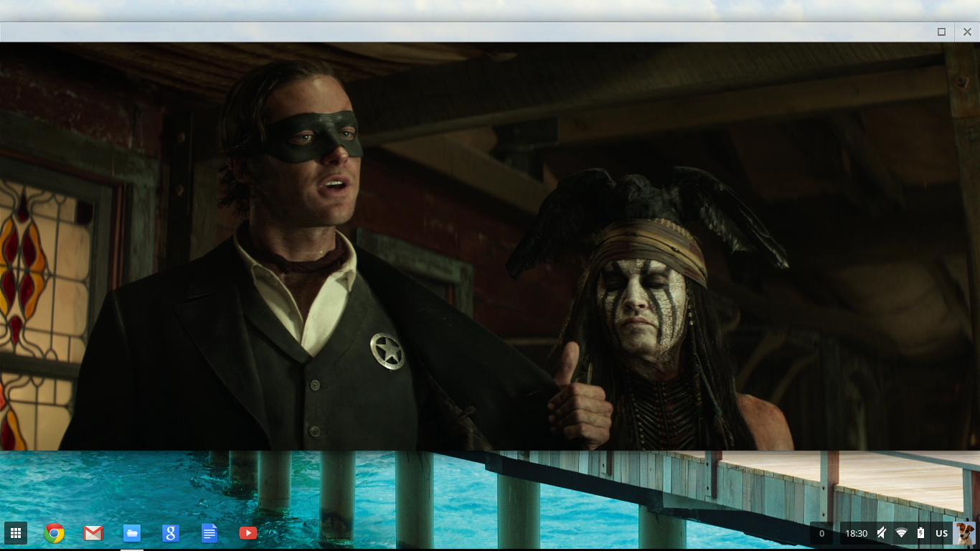The height and width of the screenshot is (551, 980).
Task: Click the muted volume icon
Action: tap(882, 533)
